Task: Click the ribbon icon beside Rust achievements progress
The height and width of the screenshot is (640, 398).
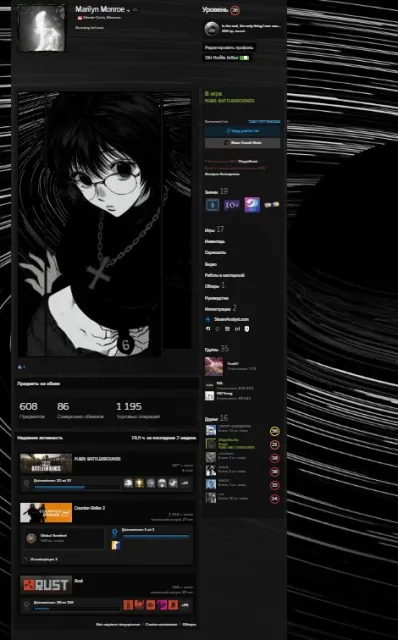Action: coord(27,605)
